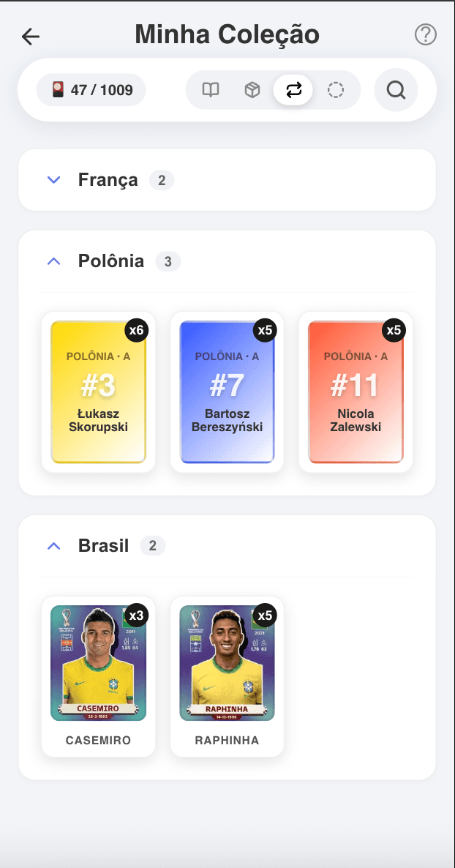The image size is (455, 868).
Task: Select the swap duplicates view
Action: pos(293,90)
